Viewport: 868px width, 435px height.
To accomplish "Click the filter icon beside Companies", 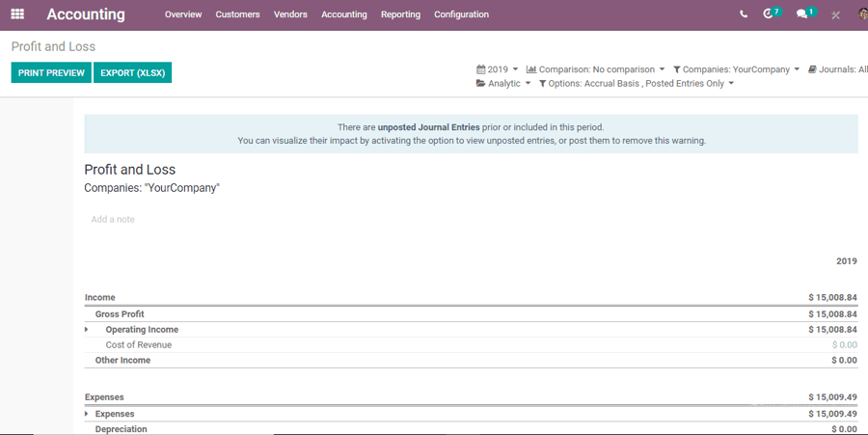I will [676, 69].
